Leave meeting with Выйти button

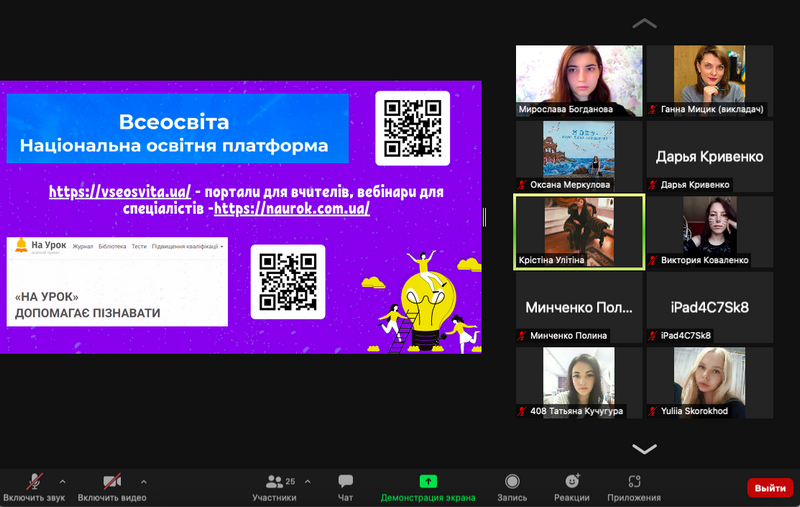[770, 488]
